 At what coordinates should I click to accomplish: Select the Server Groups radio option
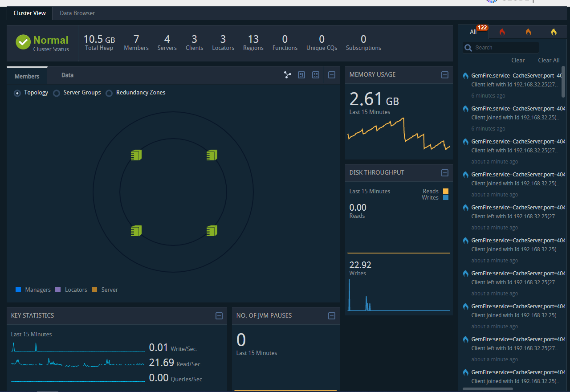(57, 93)
